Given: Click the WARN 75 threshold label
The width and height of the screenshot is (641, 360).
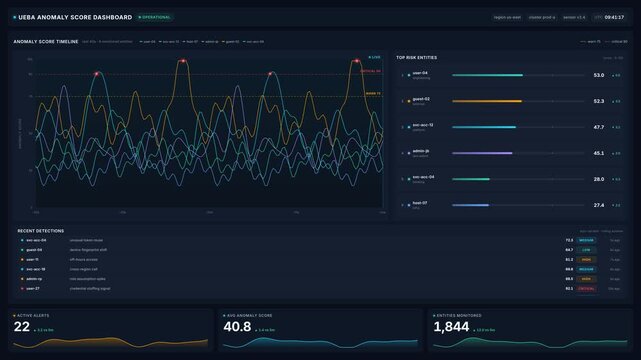Looking at the screenshot, I should pyautogui.click(x=373, y=94).
